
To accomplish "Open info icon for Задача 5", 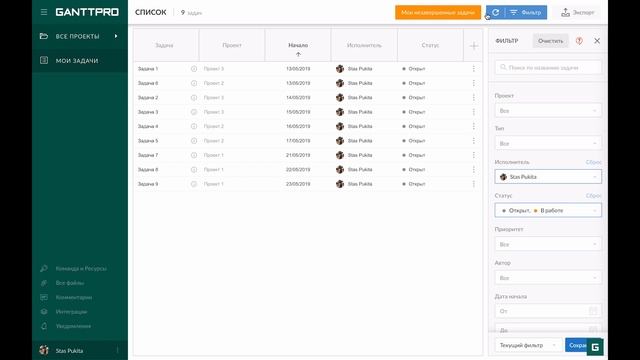I will pyautogui.click(x=194, y=141).
